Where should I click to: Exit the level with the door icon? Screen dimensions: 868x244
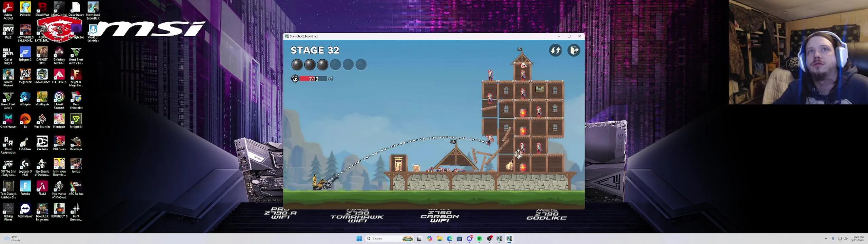574,50
